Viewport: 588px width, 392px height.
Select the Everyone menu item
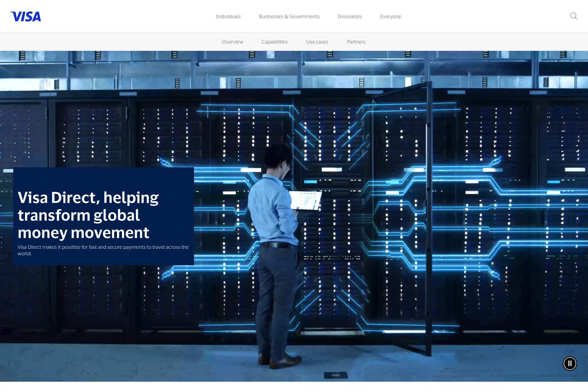click(390, 16)
